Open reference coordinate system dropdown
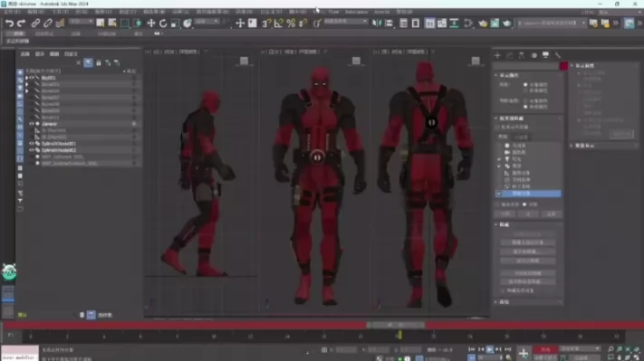 tap(207, 22)
